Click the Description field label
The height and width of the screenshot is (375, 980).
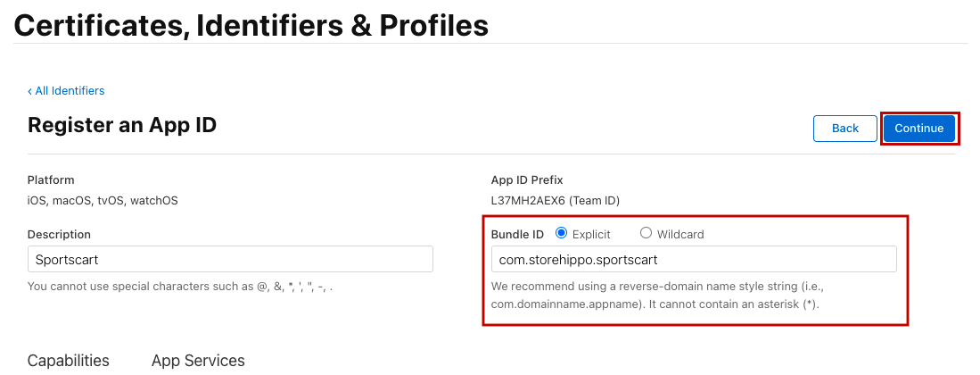click(x=59, y=234)
